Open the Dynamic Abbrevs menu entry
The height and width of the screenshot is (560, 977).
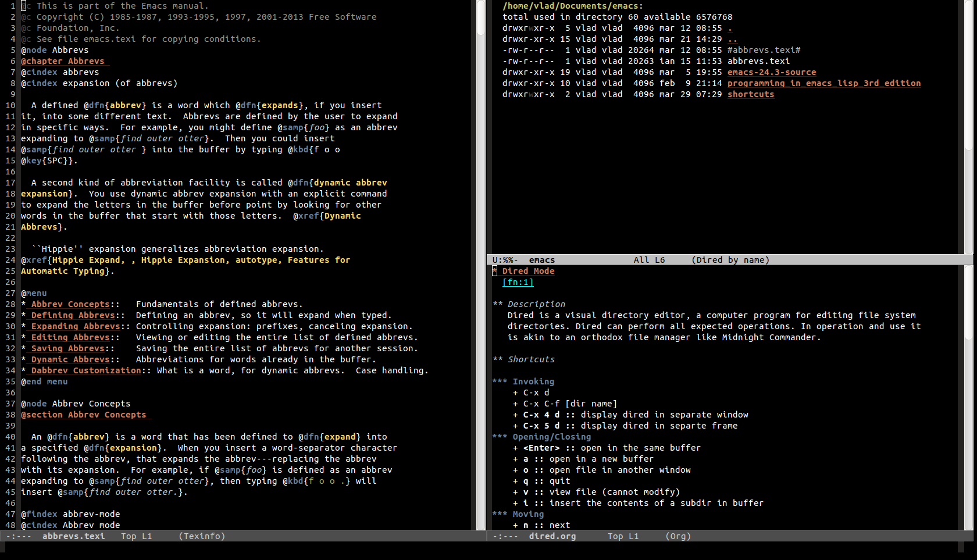(x=70, y=359)
